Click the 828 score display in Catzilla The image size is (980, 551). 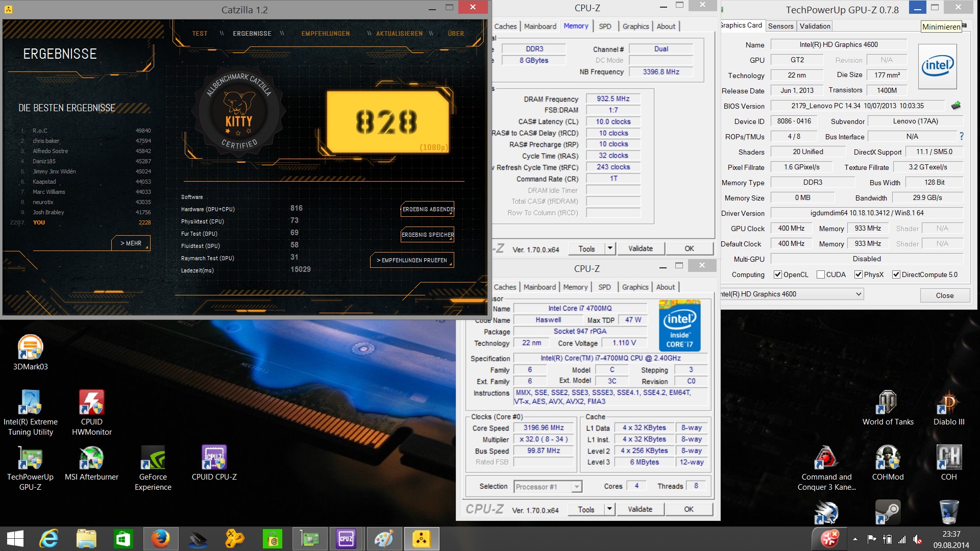pyautogui.click(x=387, y=122)
